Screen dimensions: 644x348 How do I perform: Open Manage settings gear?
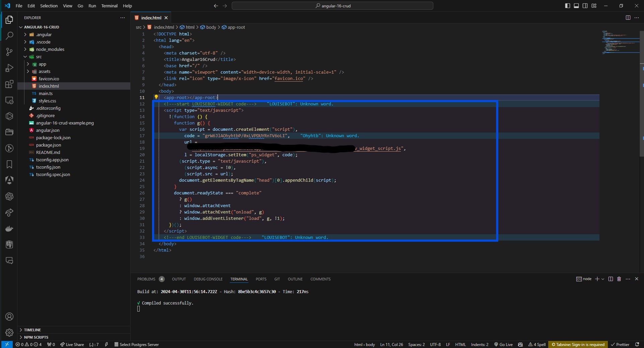9,333
